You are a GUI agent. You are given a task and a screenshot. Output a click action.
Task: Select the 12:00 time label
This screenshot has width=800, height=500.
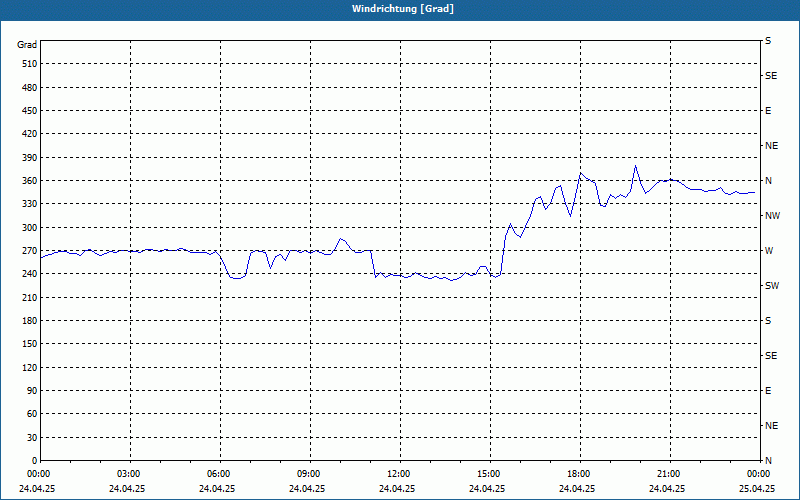(398, 474)
